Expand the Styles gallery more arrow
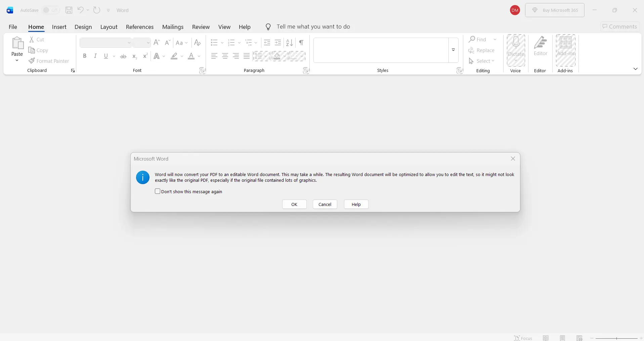The image size is (644, 341). (x=453, y=50)
